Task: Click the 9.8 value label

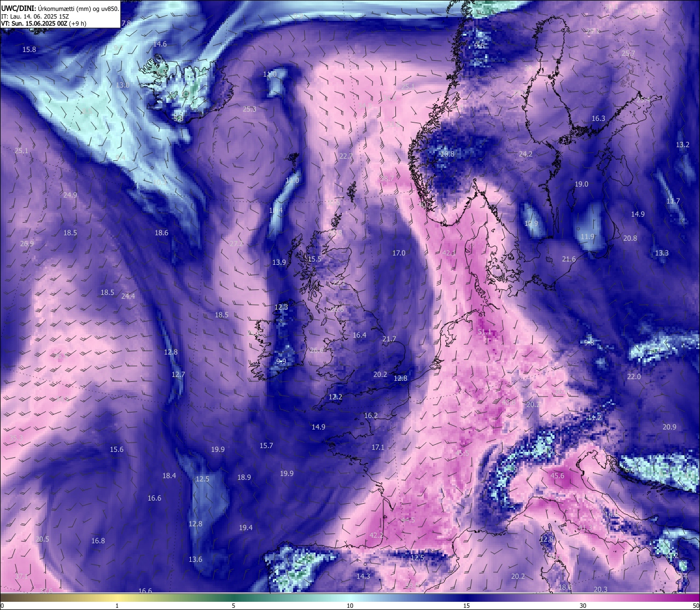Action: (589, 342)
